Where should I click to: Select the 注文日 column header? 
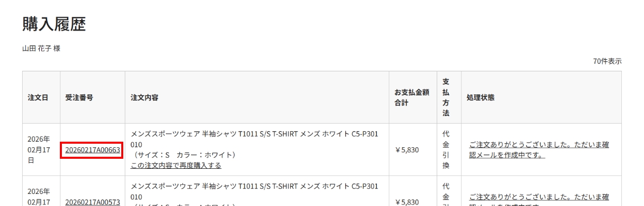38,97
